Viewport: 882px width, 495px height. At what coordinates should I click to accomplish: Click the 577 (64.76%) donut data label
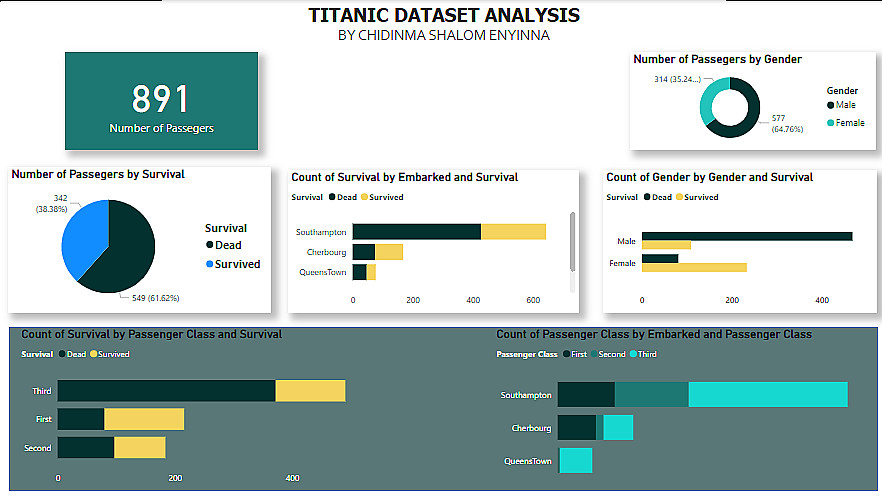pyautogui.click(x=787, y=124)
